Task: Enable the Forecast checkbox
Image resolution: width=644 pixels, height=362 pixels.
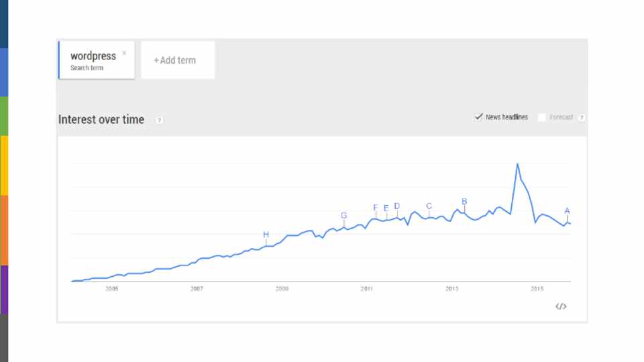Action: 541,117
